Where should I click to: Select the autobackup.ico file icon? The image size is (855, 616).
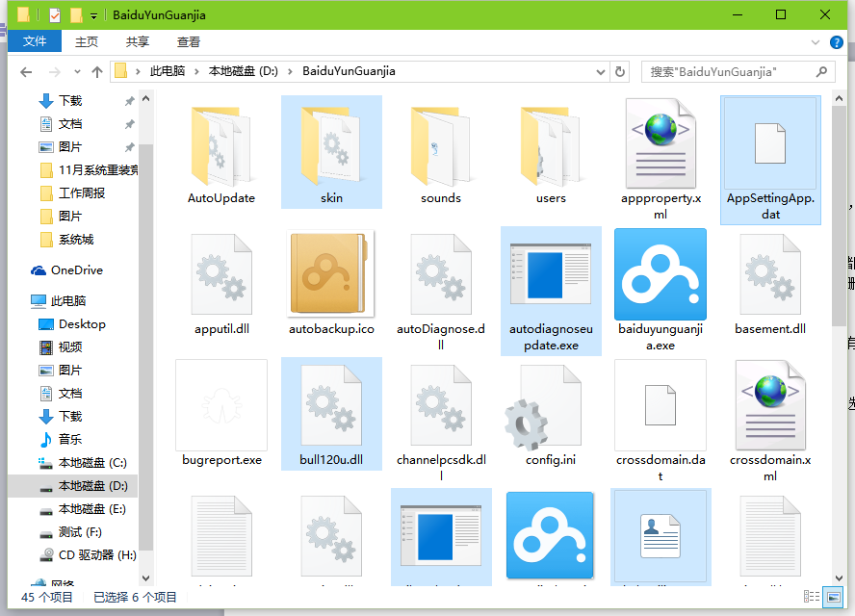tap(330, 273)
